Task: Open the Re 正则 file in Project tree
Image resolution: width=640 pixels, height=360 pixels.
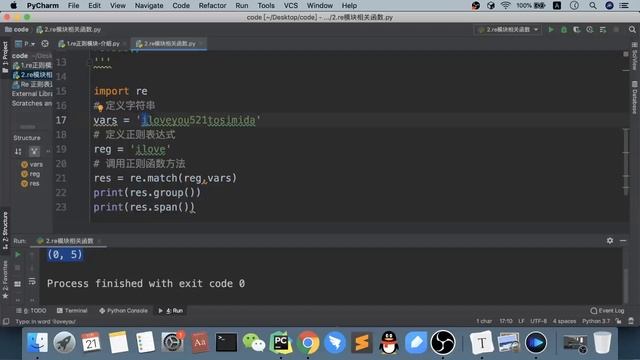Action: pos(32,84)
